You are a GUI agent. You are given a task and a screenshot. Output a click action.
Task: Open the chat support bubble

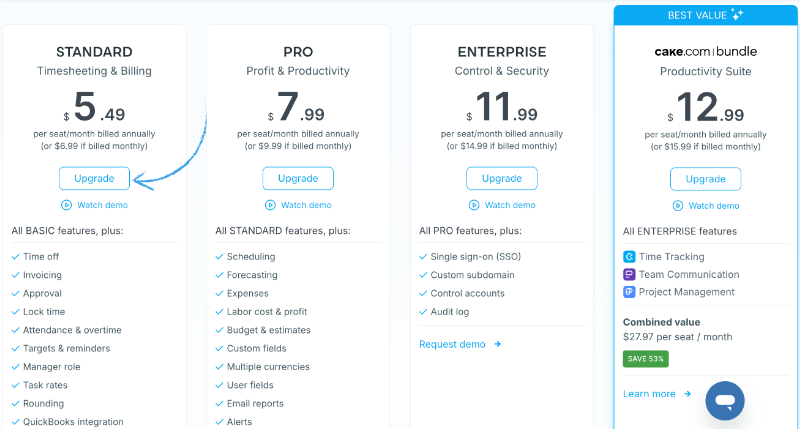(x=724, y=400)
